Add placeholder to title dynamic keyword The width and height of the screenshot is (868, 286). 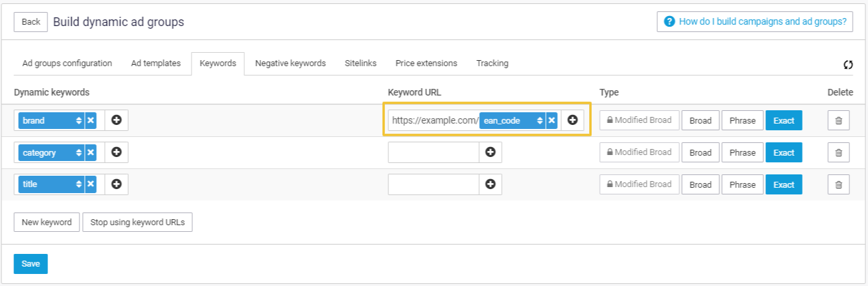coord(117,185)
